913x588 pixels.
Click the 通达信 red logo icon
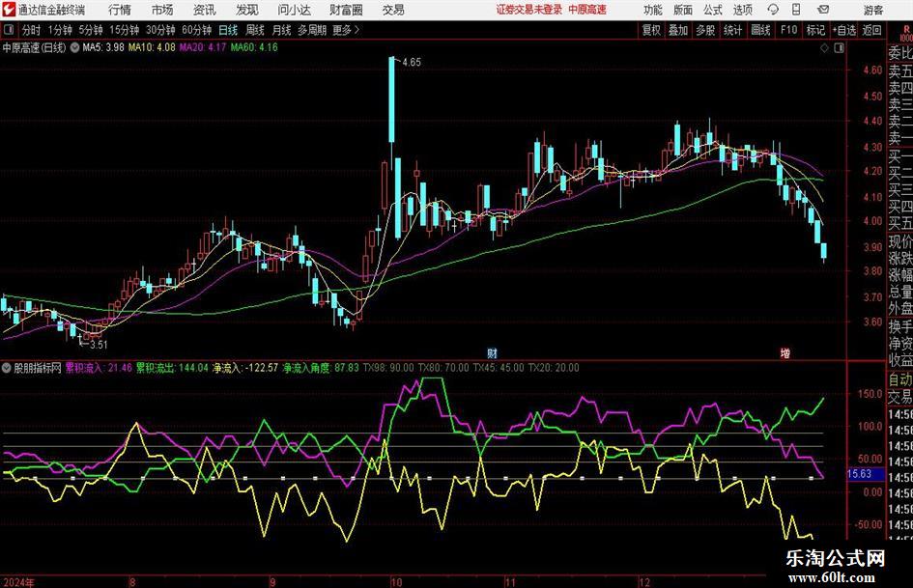click(9, 10)
